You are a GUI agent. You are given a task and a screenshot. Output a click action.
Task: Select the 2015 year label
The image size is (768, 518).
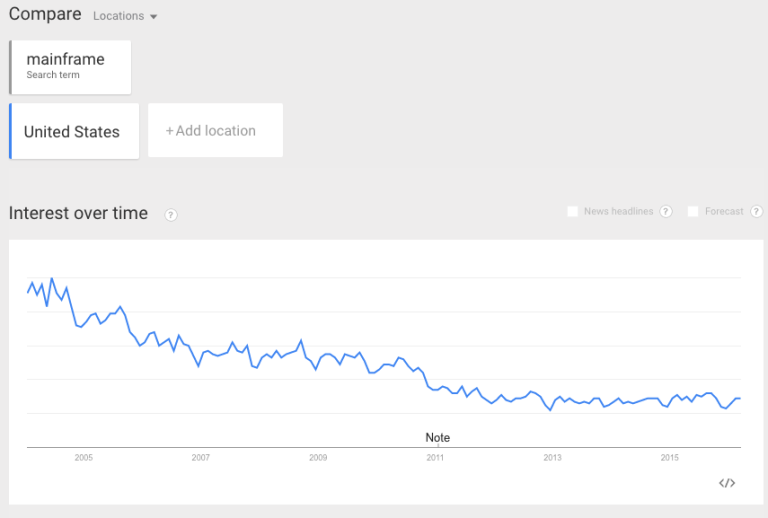[x=669, y=458]
